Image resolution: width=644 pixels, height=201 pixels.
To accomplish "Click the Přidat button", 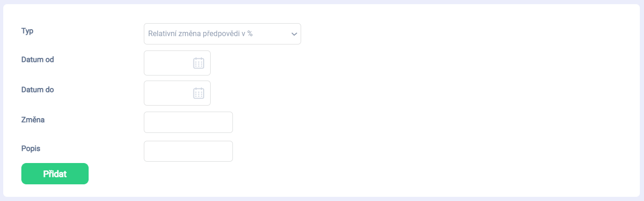I will click(x=55, y=174).
